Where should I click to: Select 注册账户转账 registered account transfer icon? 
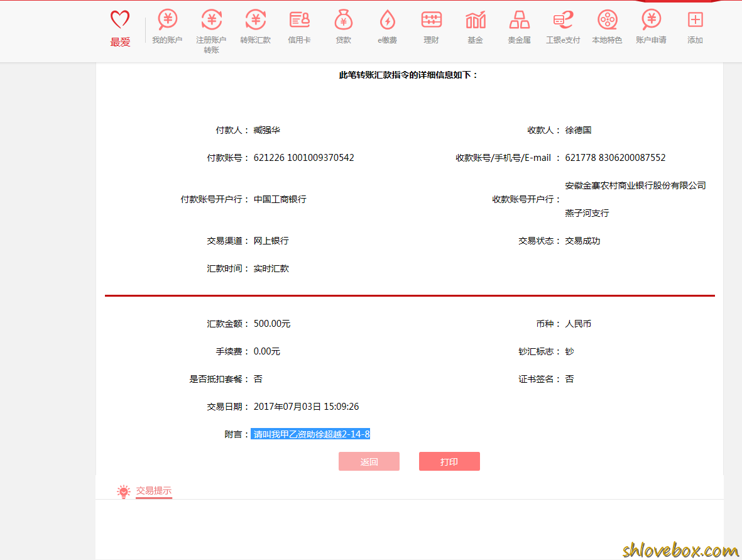(x=211, y=19)
